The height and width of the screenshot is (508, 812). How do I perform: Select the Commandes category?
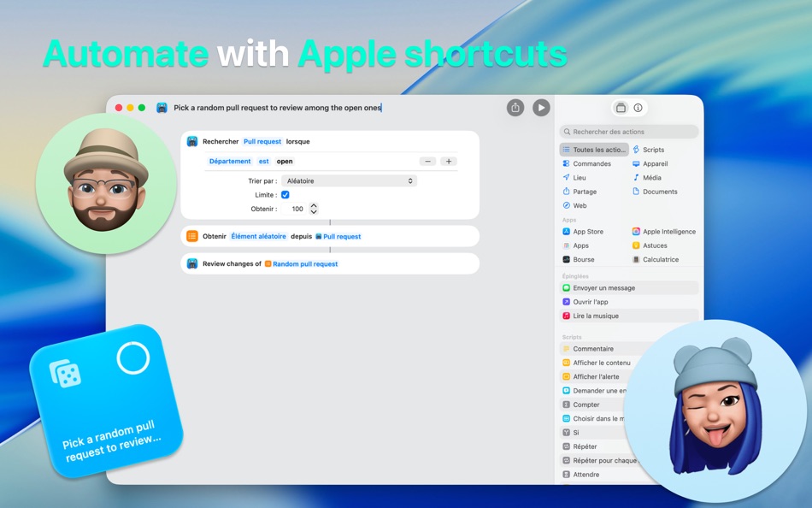(x=591, y=163)
